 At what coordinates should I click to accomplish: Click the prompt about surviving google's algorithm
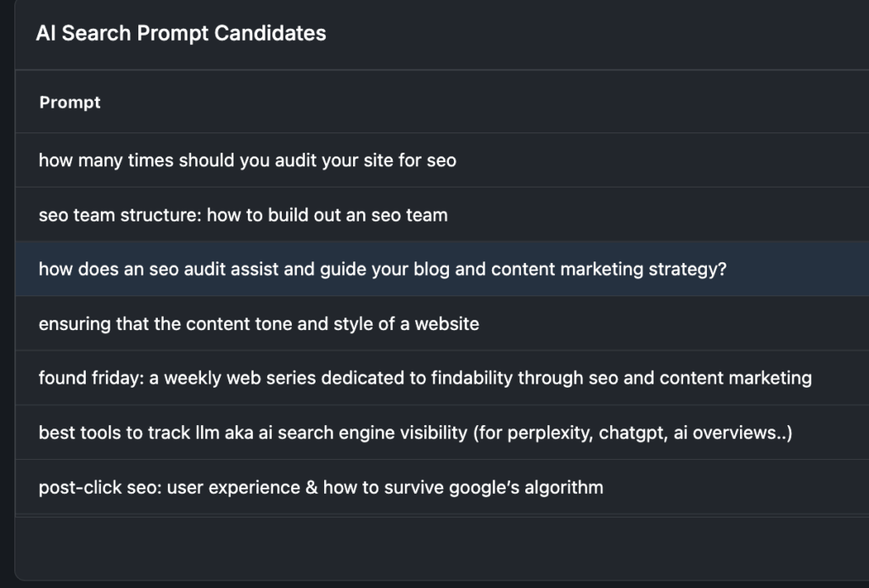[x=321, y=487]
